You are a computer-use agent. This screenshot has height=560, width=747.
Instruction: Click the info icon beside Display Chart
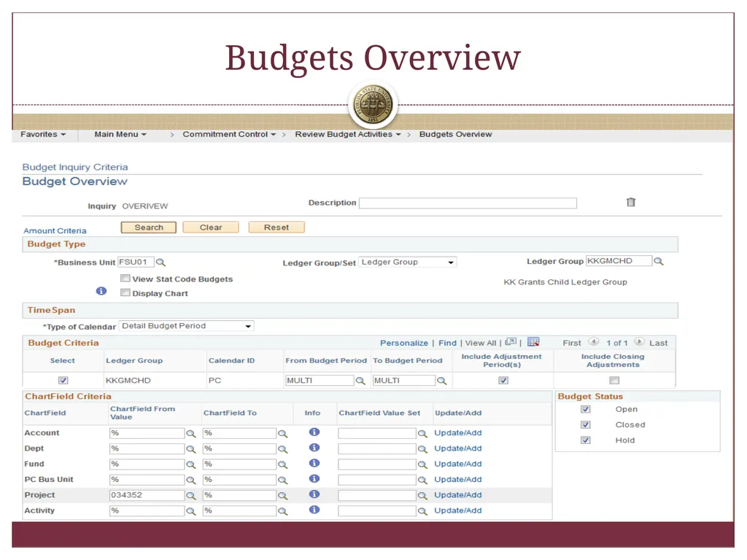(101, 291)
